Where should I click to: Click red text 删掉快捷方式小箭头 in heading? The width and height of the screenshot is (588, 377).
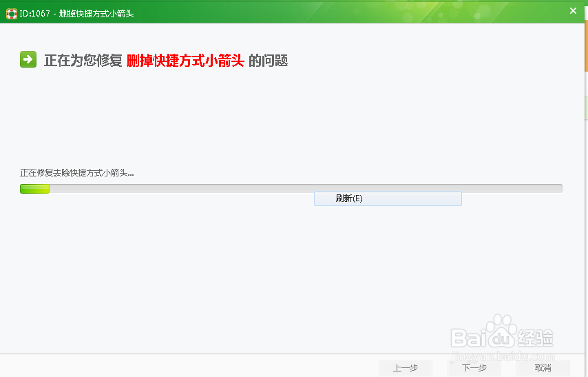point(185,61)
